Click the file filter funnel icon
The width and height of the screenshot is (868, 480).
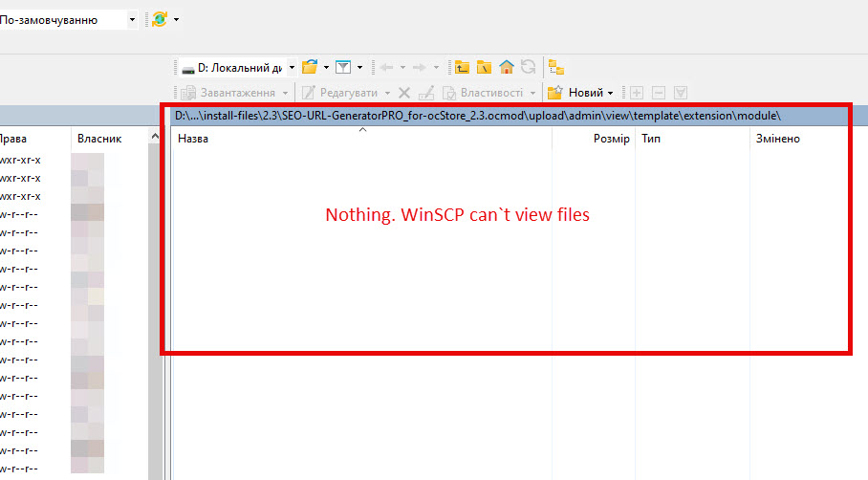pos(343,67)
